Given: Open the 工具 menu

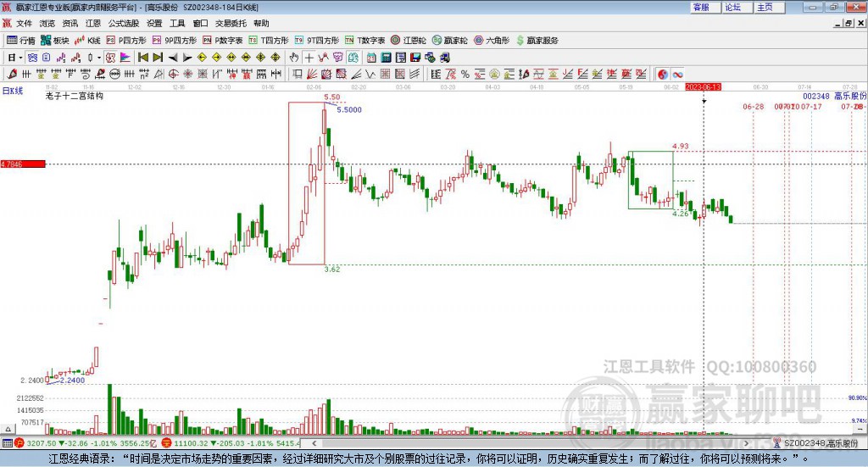Looking at the screenshot, I should (x=177, y=23).
